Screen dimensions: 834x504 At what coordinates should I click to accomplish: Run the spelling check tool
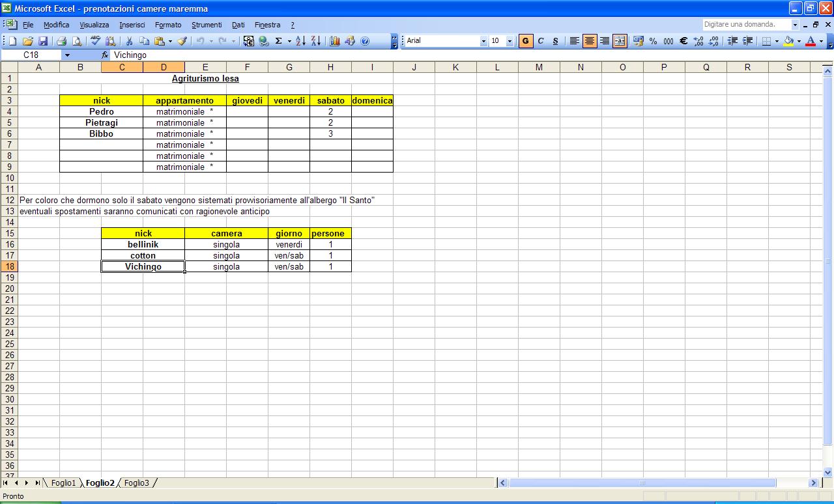(96, 41)
